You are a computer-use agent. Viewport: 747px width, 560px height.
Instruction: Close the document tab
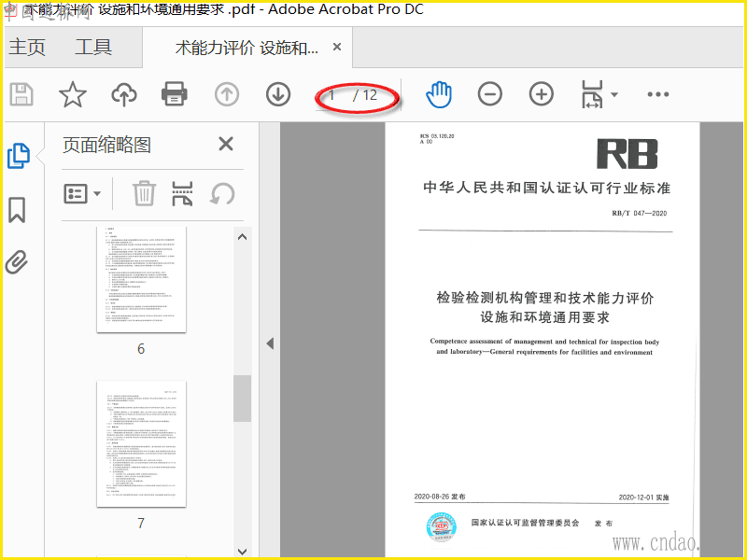pos(337,47)
